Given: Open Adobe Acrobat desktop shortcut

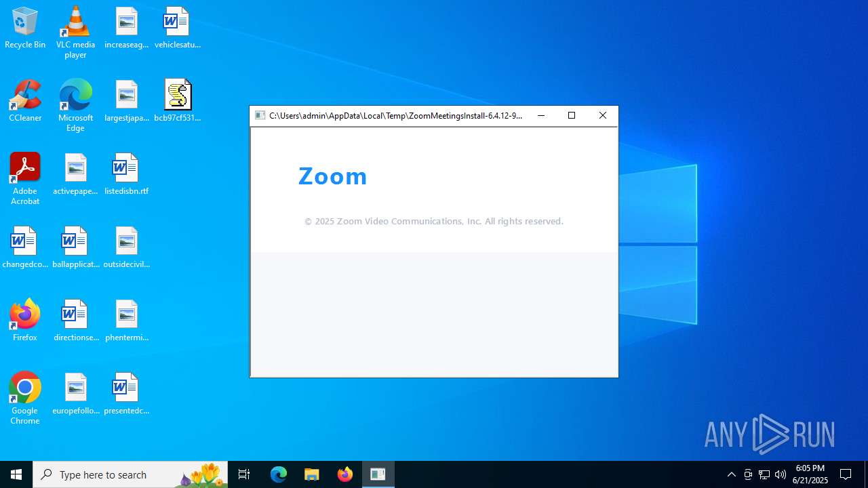Looking at the screenshot, I should point(25,179).
